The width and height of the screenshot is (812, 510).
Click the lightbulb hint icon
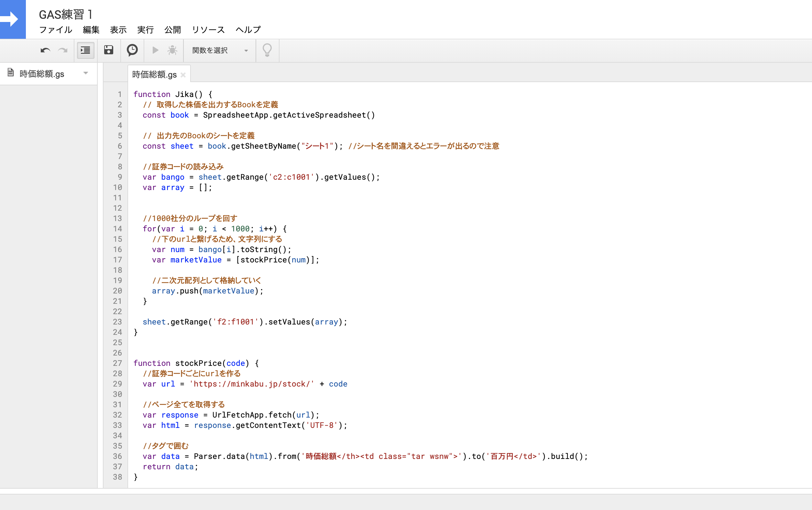point(267,50)
